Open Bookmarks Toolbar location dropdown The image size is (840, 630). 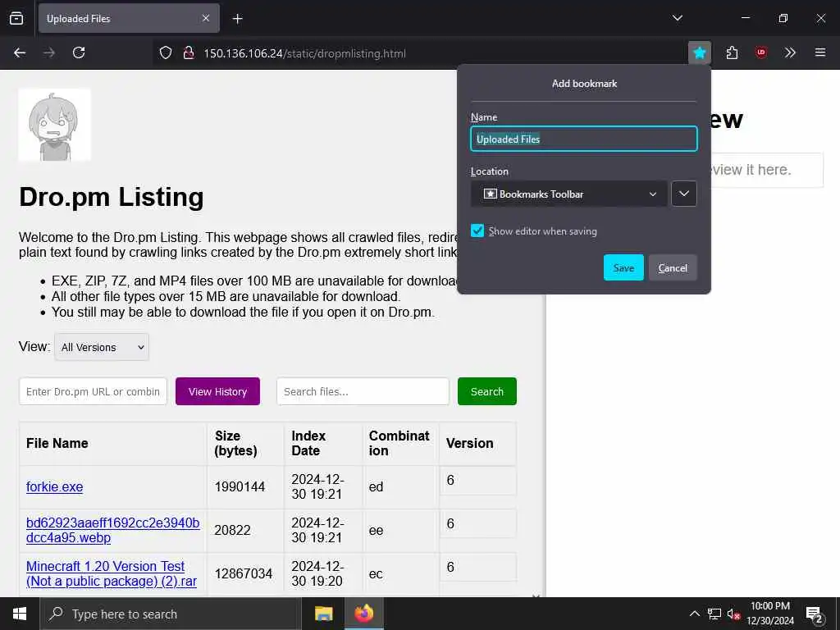(x=569, y=194)
